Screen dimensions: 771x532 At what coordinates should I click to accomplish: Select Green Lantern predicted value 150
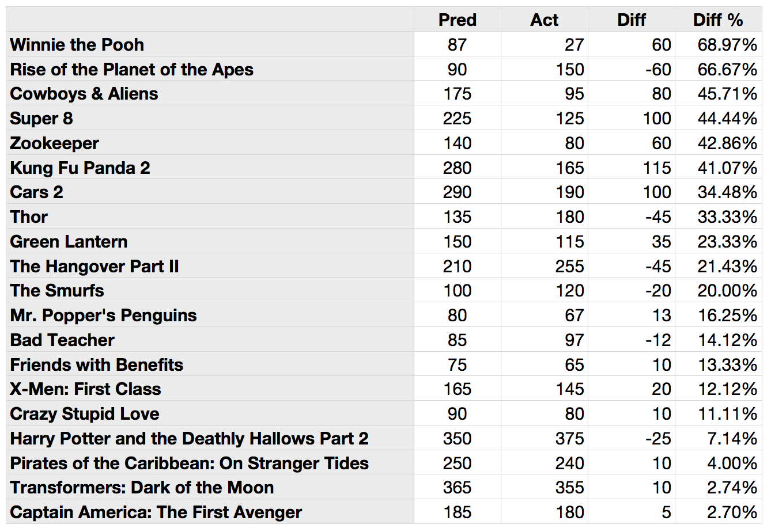[x=458, y=241]
